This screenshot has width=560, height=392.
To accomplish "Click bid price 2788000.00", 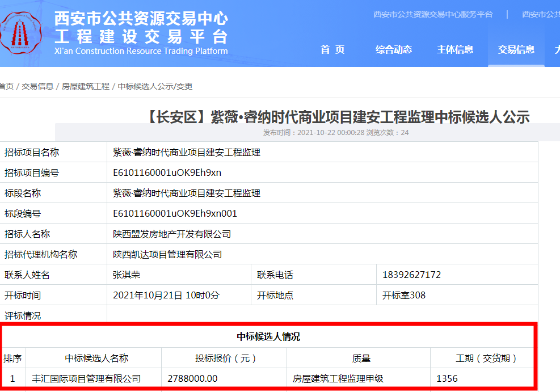I will (192, 378).
